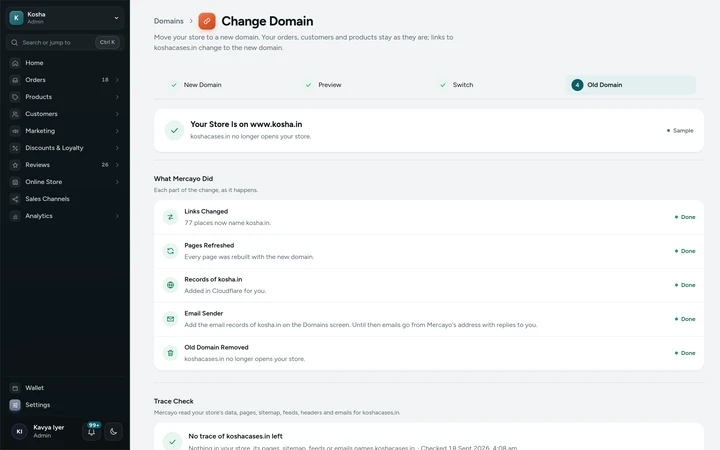Click the search magnifier icon

click(15, 42)
